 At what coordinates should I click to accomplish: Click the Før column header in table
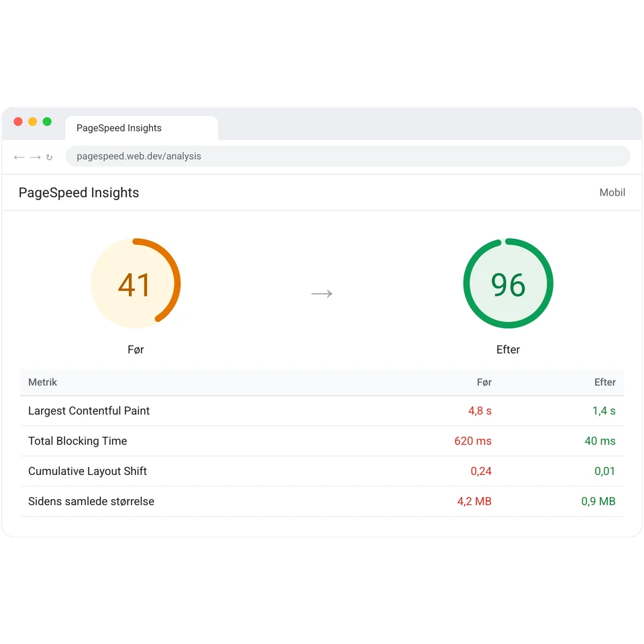tap(484, 382)
